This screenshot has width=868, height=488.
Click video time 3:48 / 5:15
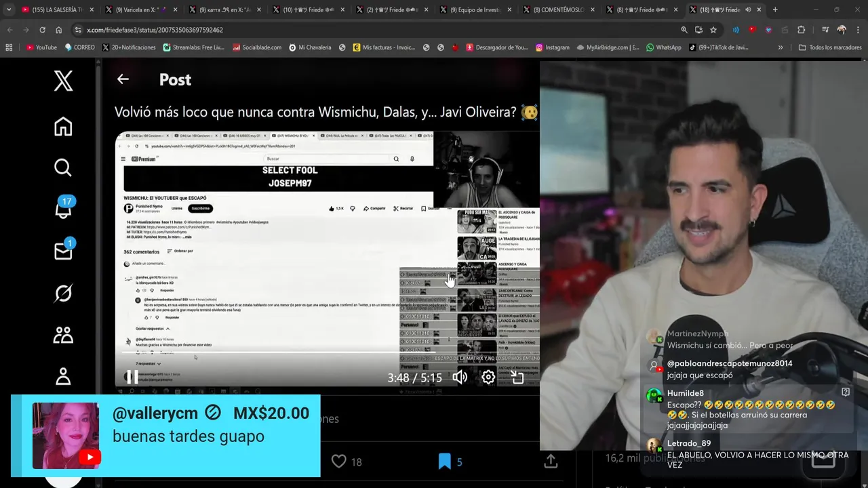click(414, 378)
